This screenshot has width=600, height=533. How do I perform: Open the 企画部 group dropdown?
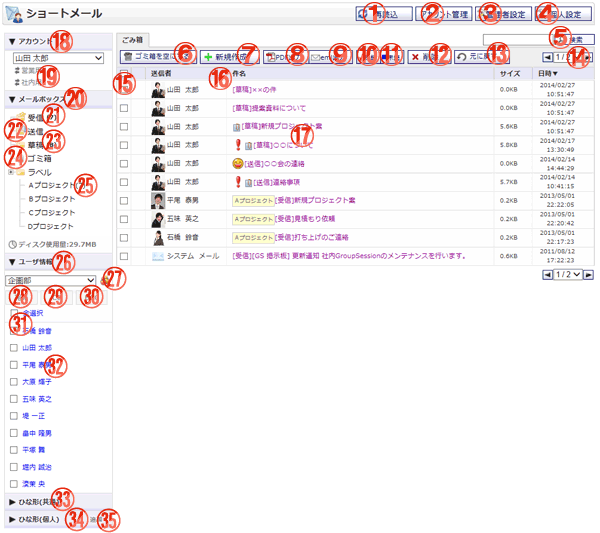coord(50,282)
